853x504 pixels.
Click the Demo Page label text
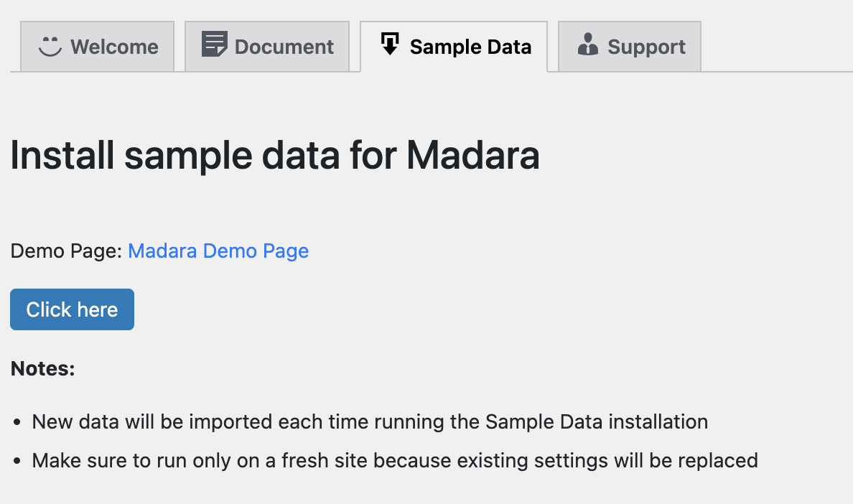[66, 251]
